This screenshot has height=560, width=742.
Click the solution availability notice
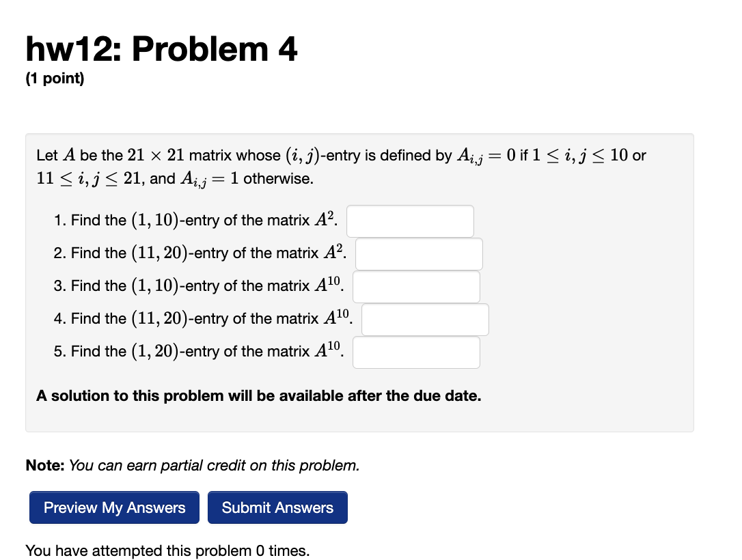(258, 395)
